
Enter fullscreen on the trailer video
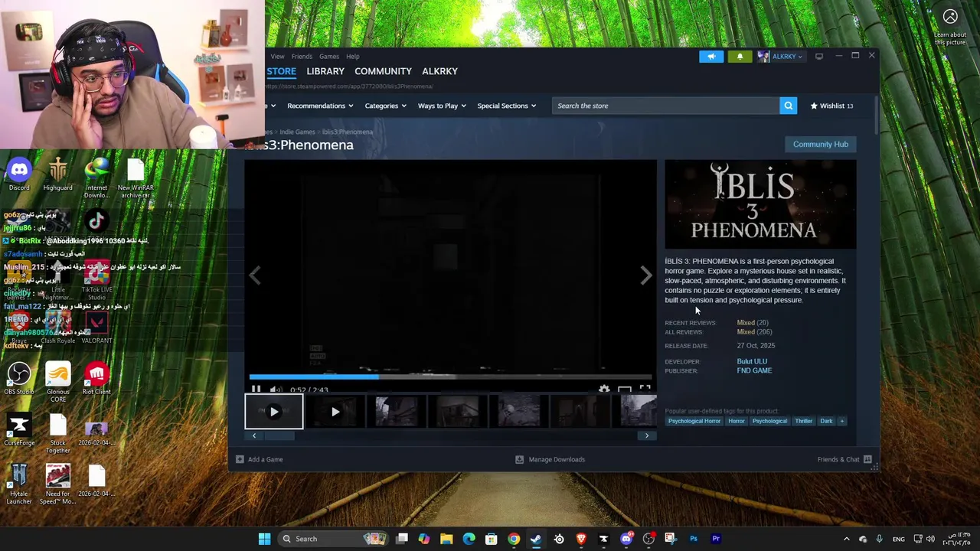[x=645, y=390]
